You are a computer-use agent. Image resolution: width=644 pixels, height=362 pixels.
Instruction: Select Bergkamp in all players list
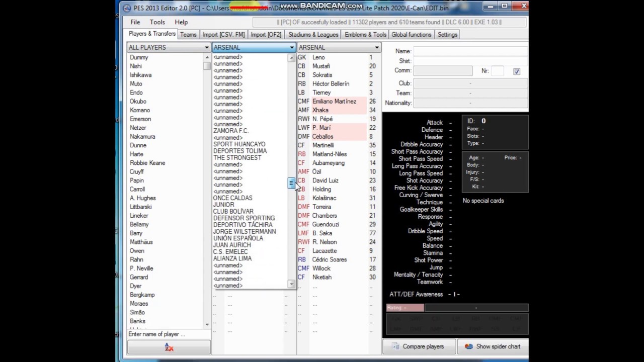[x=142, y=295]
